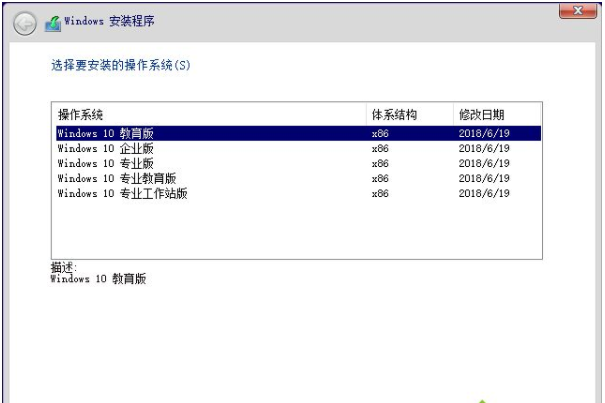605x403 pixels.
Task: Select the Windows 10 专业版 row
Action: click(x=298, y=163)
